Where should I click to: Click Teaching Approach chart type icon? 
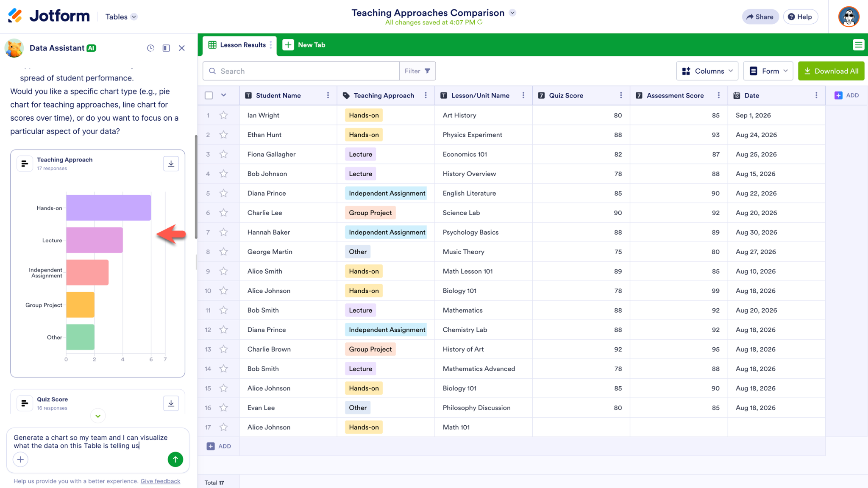25,164
